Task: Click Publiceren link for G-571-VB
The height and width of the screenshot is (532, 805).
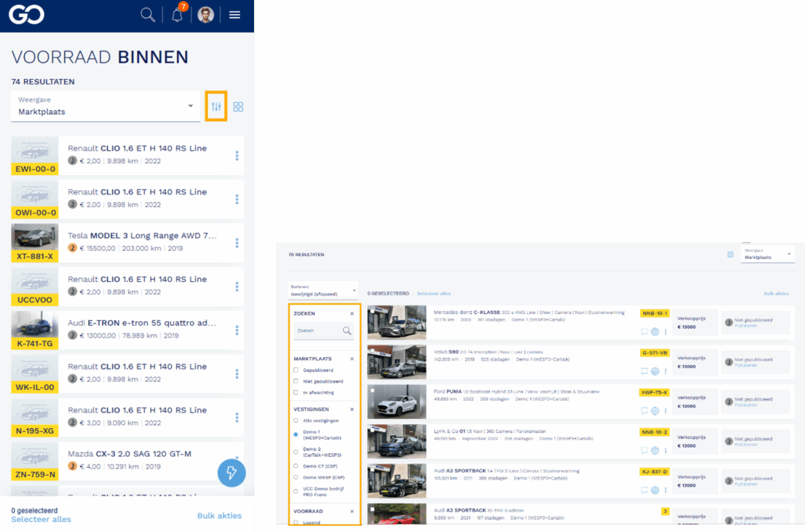Action: click(746, 366)
